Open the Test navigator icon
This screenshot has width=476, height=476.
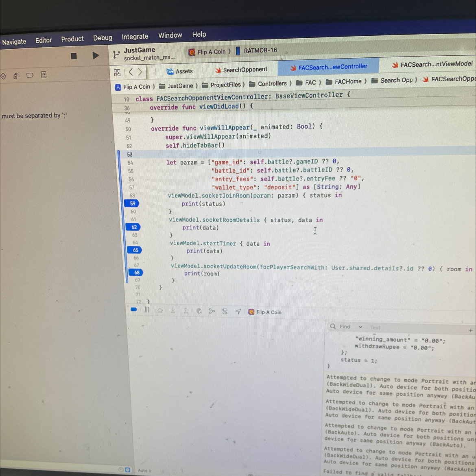(x=3, y=76)
